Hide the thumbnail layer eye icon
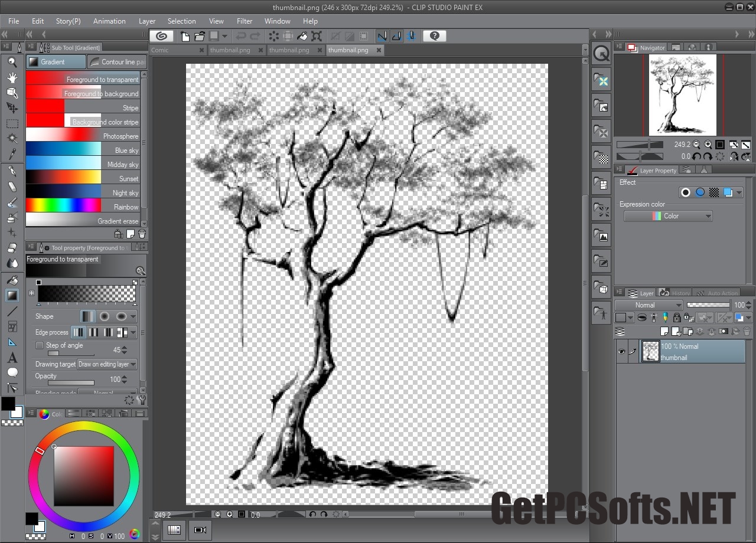The image size is (756, 543). (621, 352)
